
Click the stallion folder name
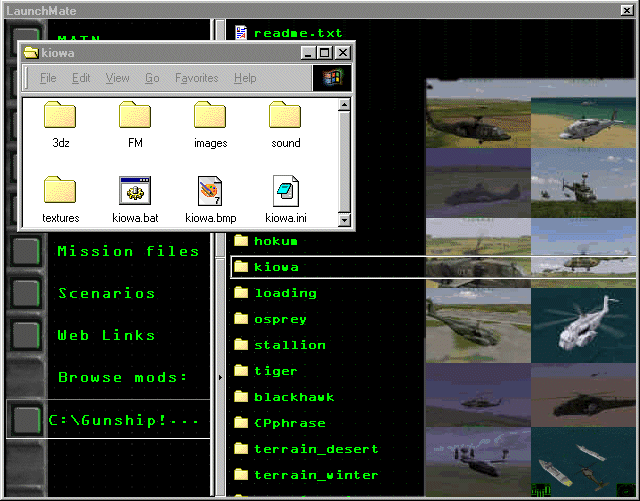click(x=290, y=345)
